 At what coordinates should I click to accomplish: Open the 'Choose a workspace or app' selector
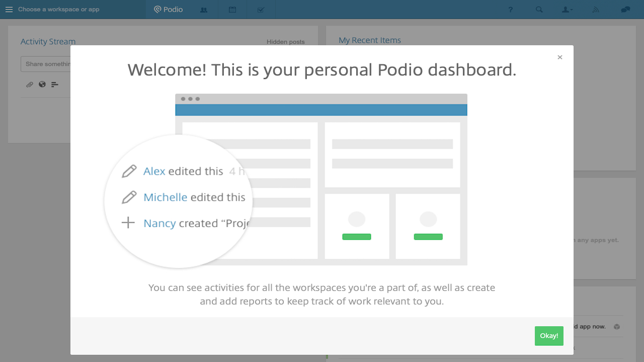pos(59,10)
